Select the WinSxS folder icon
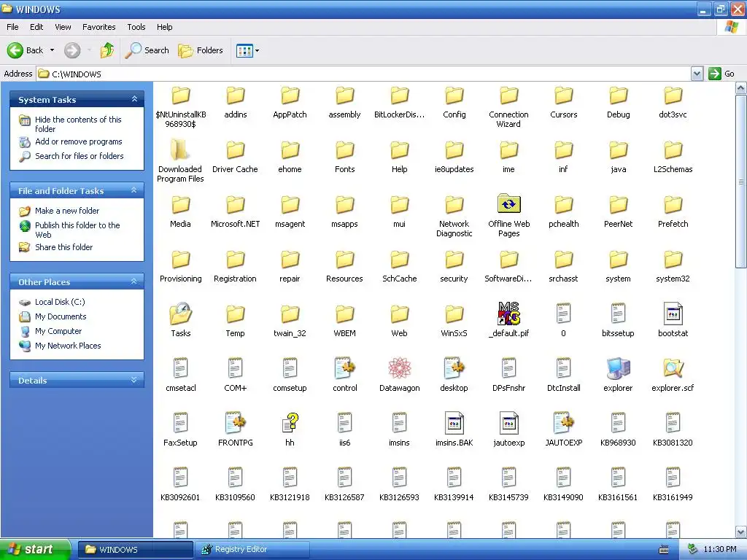The image size is (747, 560). 454,314
